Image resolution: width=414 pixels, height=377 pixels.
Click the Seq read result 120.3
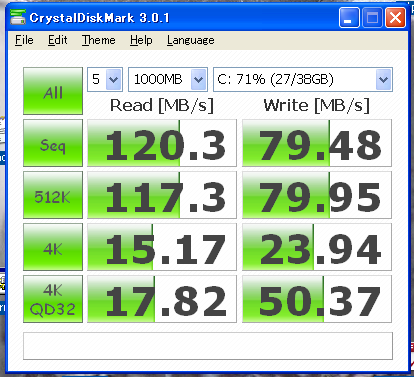point(162,143)
